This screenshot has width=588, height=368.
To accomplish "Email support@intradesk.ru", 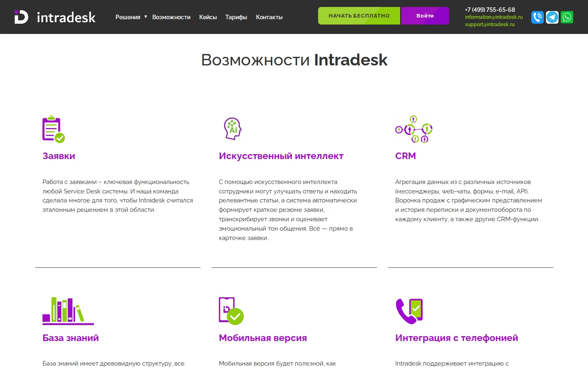I will (x=490, y=24).
